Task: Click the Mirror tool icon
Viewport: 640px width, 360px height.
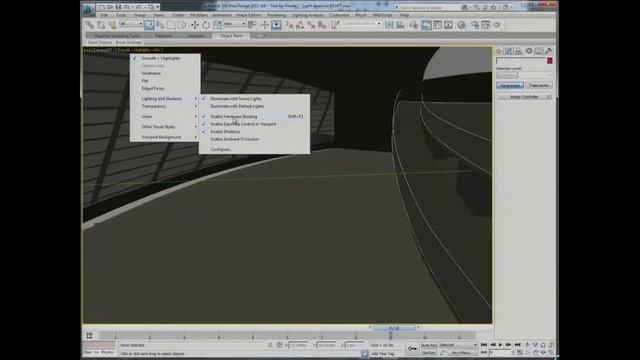Action: (389, 25)
